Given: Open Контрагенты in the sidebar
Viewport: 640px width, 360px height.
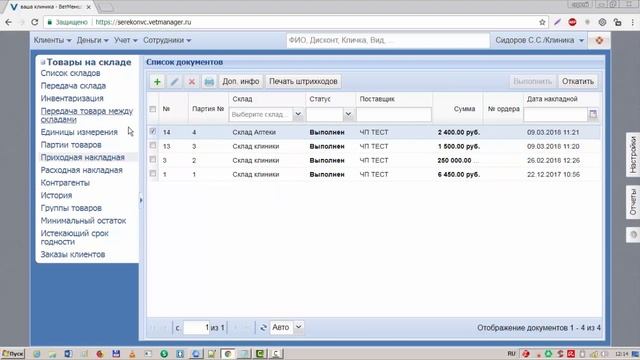Looking at the screenshot, I should tap(65, 183).
